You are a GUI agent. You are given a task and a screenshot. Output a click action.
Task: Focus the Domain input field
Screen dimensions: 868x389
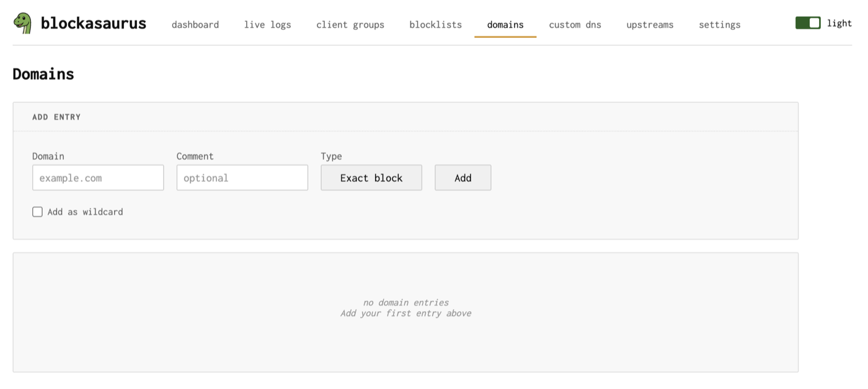click(97, 177)
